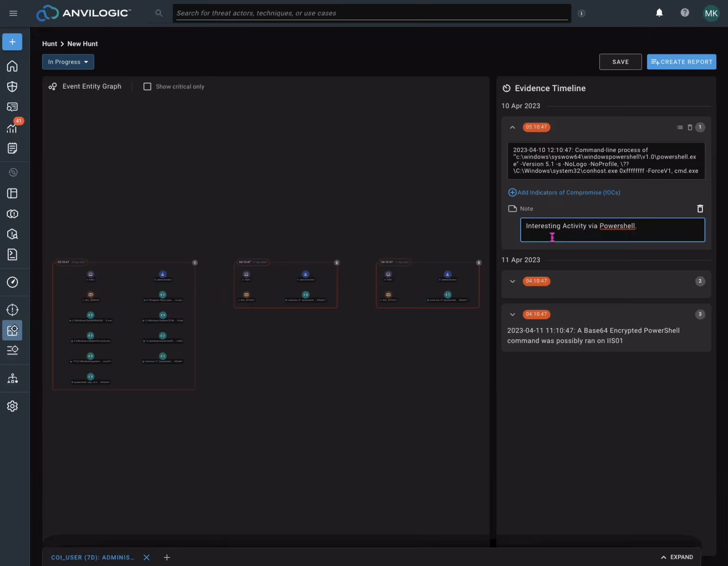Viewport: 728px width, 566px height.
Task: Select the COI_USER (7D): ADMINIS… tab
Action: pyautogui.click(x=93, y=557)
